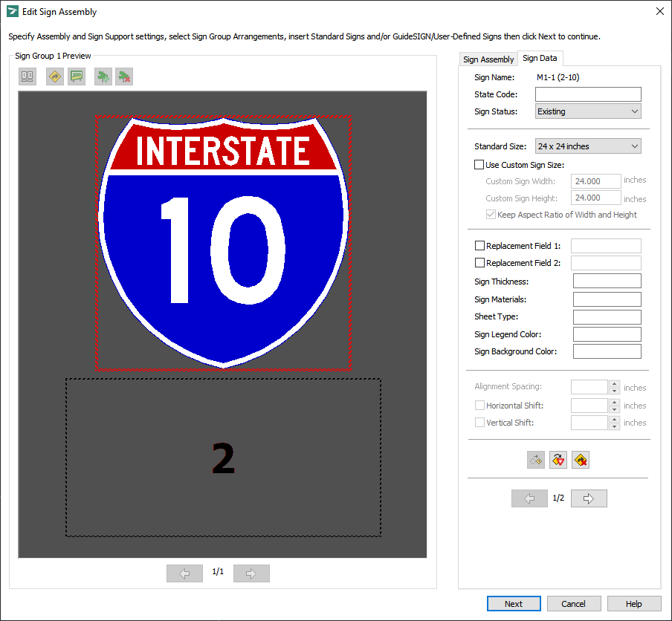Go to next sign data page
672x621 pixels.
point(589,498)
